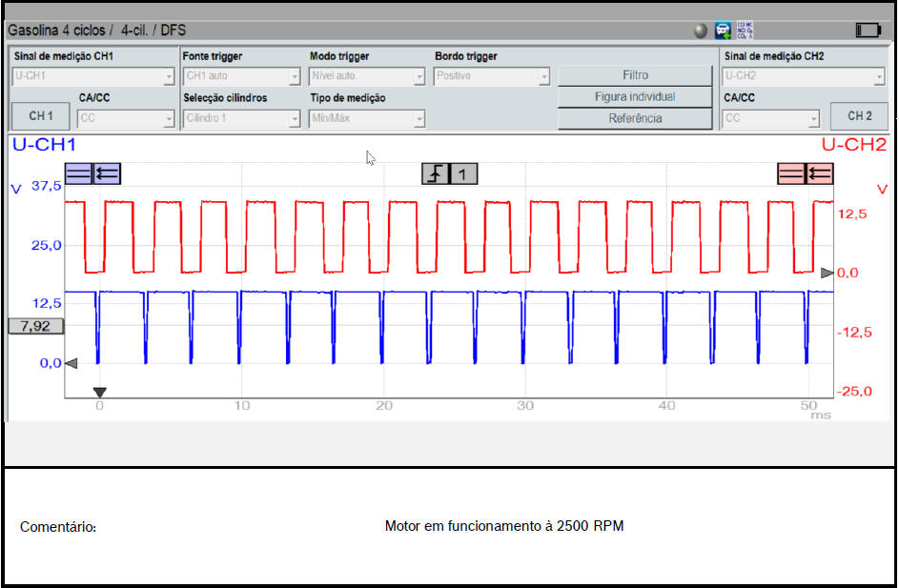The image size is (899, 588).
Task: Click the trigger rising-edge icon
Action: coord(436,173)
